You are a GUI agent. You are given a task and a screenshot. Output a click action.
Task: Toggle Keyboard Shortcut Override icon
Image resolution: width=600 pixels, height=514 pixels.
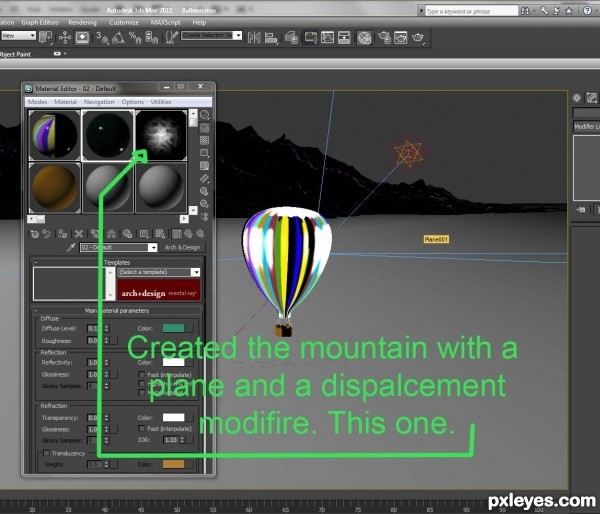[x=82, y=38]
